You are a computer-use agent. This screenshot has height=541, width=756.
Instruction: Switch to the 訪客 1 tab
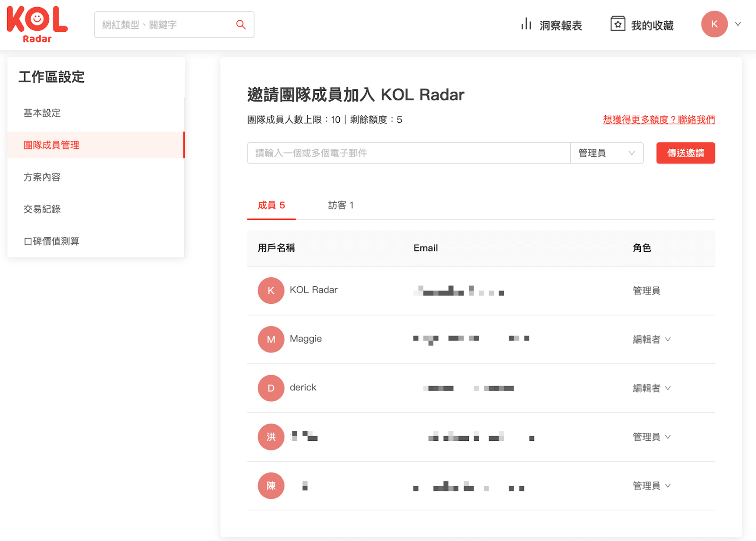(341, 206)
